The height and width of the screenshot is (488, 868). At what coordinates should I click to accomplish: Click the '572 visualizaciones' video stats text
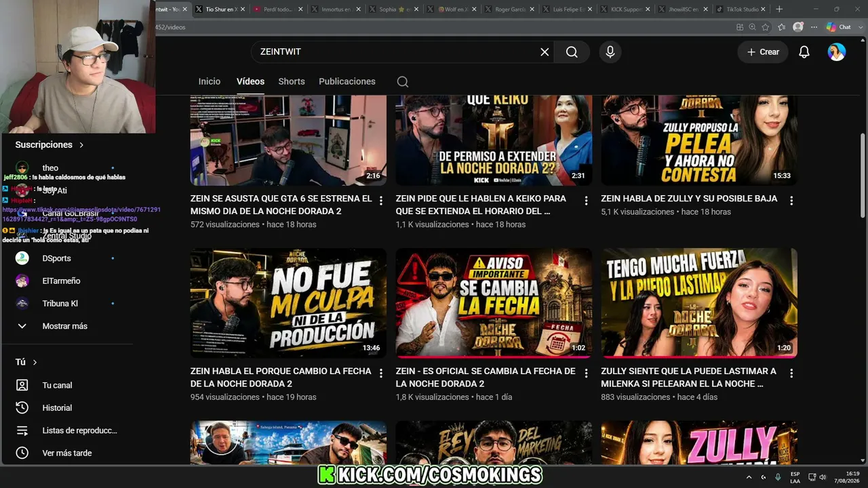(224, 224)
